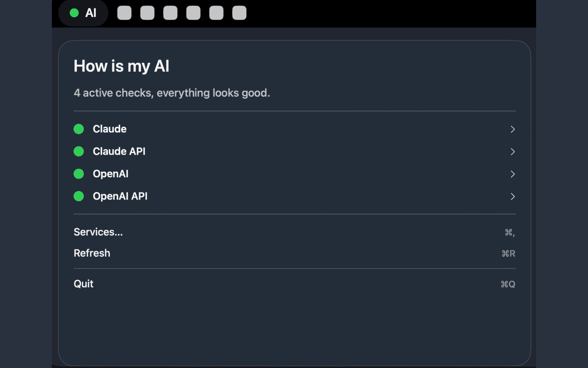Toggle the last gray menu bar item

(x=239, y=13)
